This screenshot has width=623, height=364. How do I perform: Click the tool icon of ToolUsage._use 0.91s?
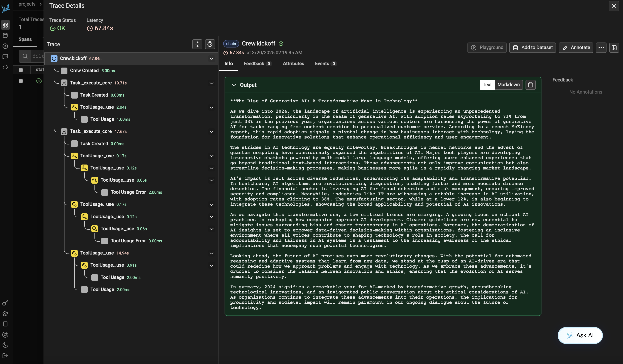pyautogui.click(x=84, y=265)
